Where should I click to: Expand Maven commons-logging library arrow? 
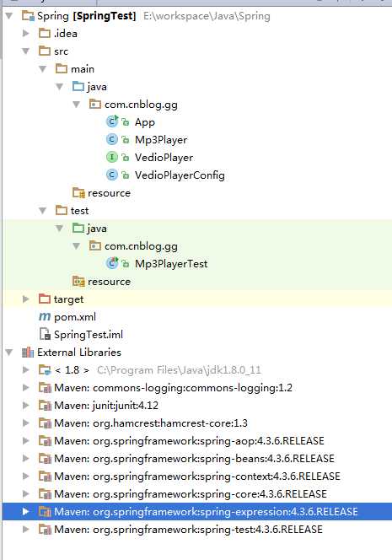[x=25, y=387]
